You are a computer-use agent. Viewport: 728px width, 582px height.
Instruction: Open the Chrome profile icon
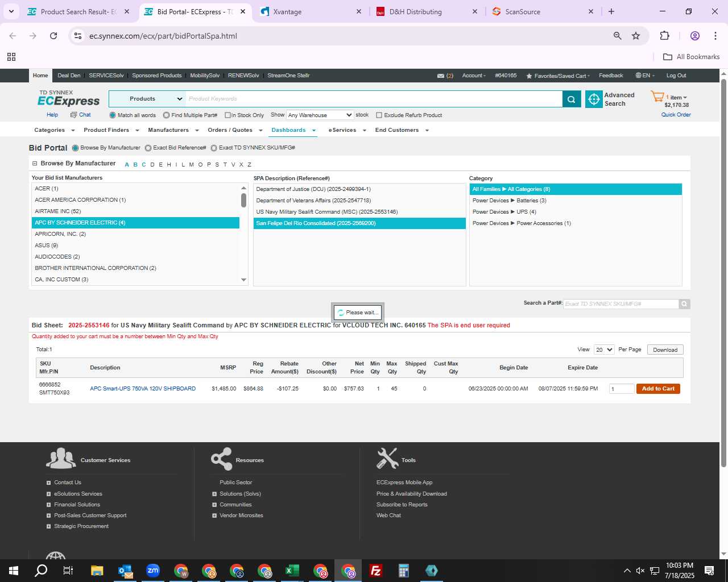694,36
